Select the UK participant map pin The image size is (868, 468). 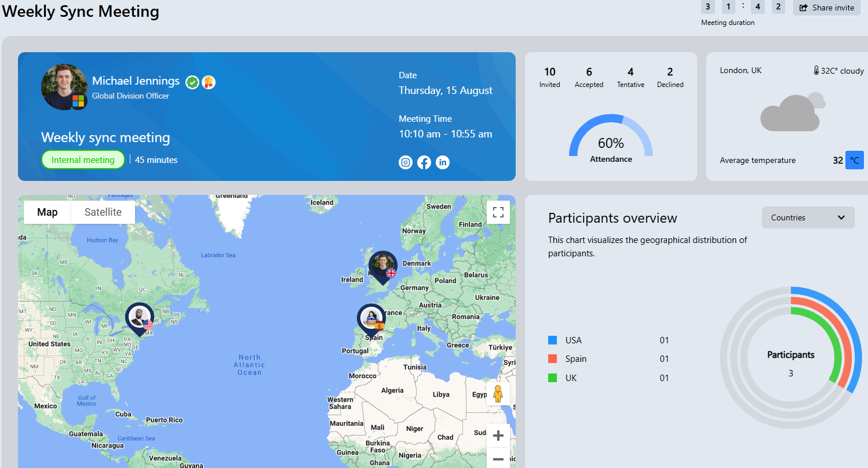[x=382, y=267]
